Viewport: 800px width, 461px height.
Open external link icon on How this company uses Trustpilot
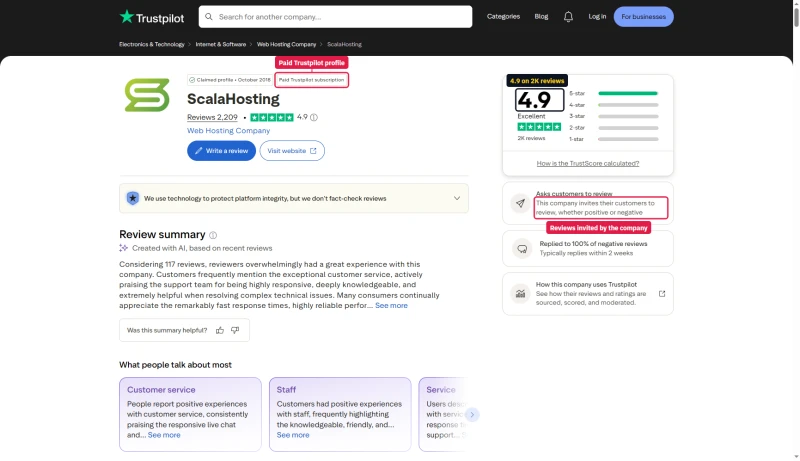(x=662, y=294)
